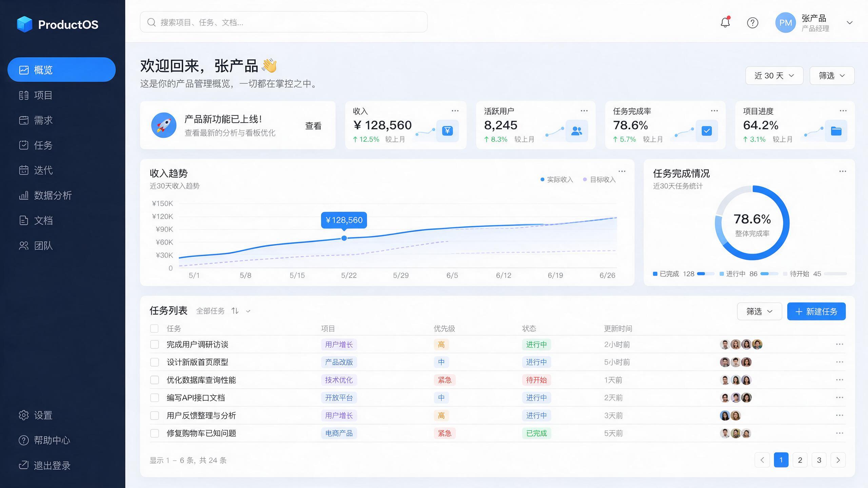Open row menu for 完成用户调研访谈
The image size is (868, 488).
(840, 344)
